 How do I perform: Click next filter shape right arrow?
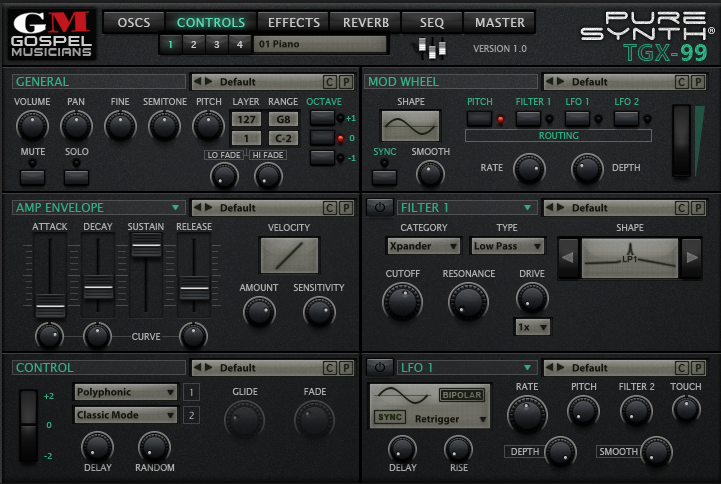[691, 258]
